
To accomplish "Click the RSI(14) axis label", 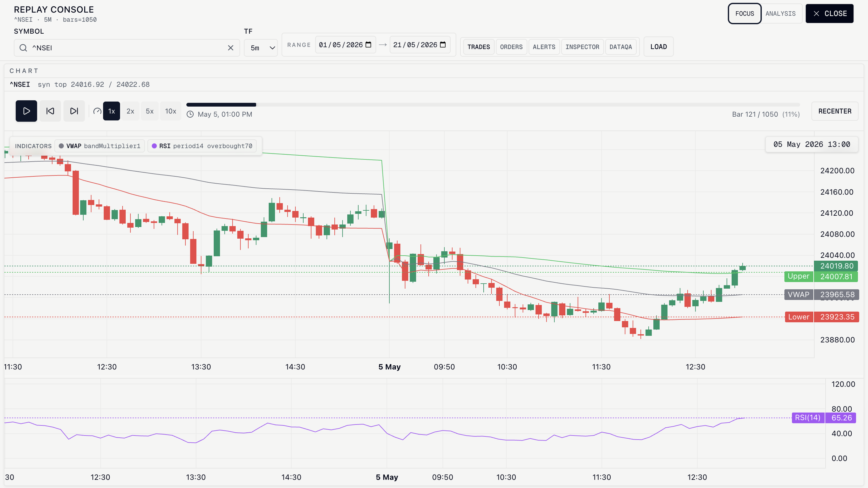I will pos(807,418).
